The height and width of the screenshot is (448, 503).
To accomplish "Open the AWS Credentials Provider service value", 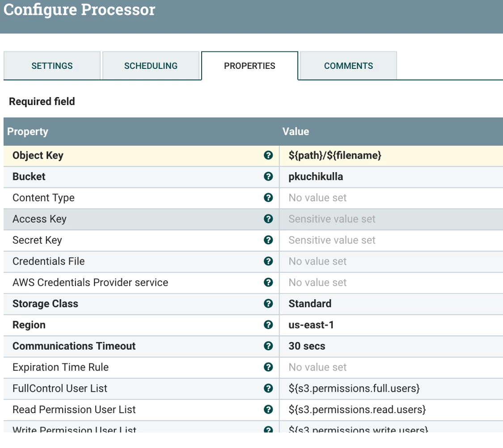I will click(x=391, y=283).
